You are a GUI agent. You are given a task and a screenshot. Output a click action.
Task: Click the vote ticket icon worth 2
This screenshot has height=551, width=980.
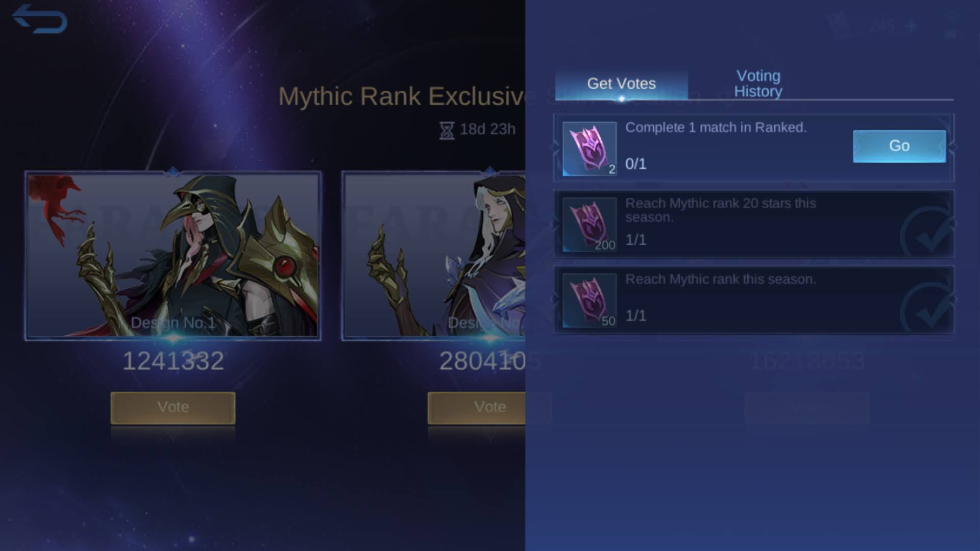[590, 148]
